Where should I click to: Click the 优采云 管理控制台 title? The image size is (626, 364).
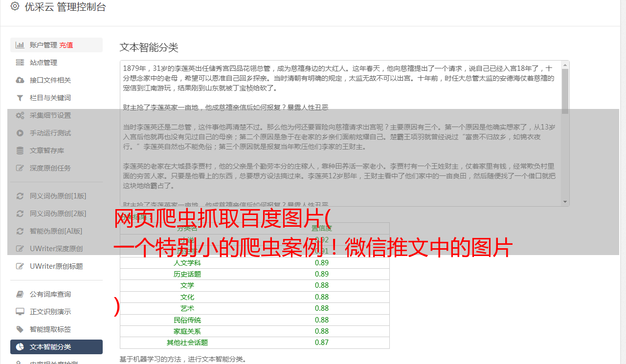pyautogui.click(x=65, y=7)
